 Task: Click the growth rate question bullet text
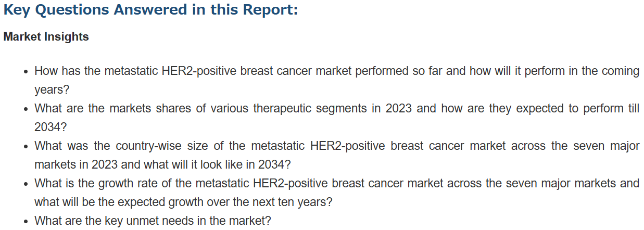[x=337, y=193]
